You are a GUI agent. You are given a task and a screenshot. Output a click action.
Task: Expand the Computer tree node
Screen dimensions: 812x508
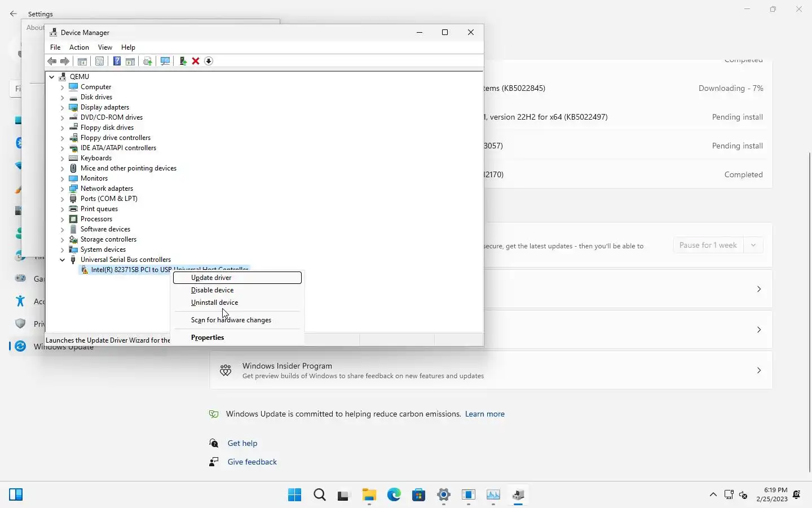[63, 87]
